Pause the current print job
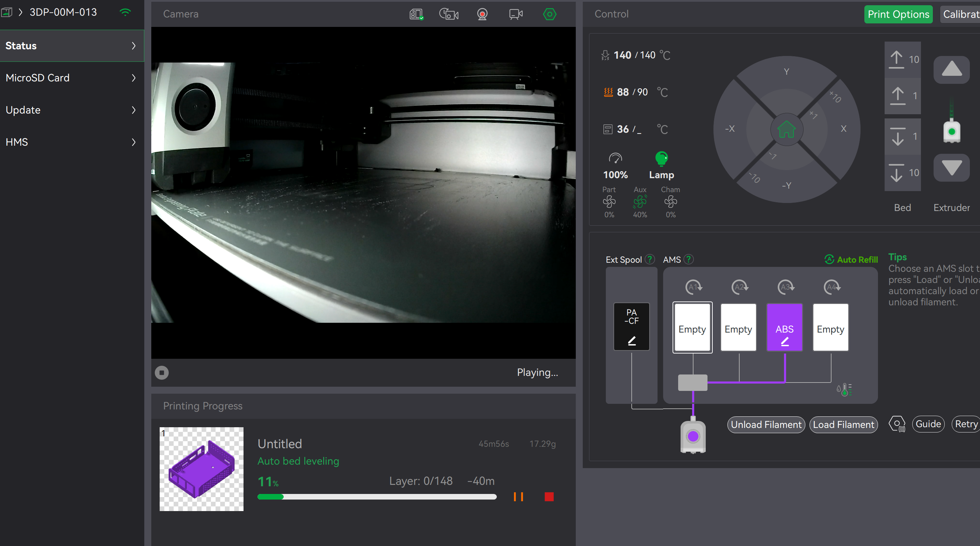The height and width of the screenshot is (546, 980). click(518, 496)
